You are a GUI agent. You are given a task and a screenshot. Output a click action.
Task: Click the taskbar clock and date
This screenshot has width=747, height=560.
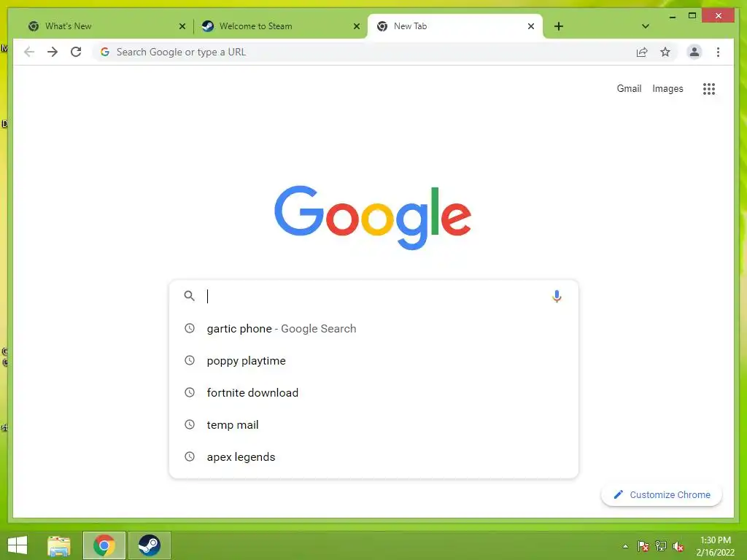715,546
